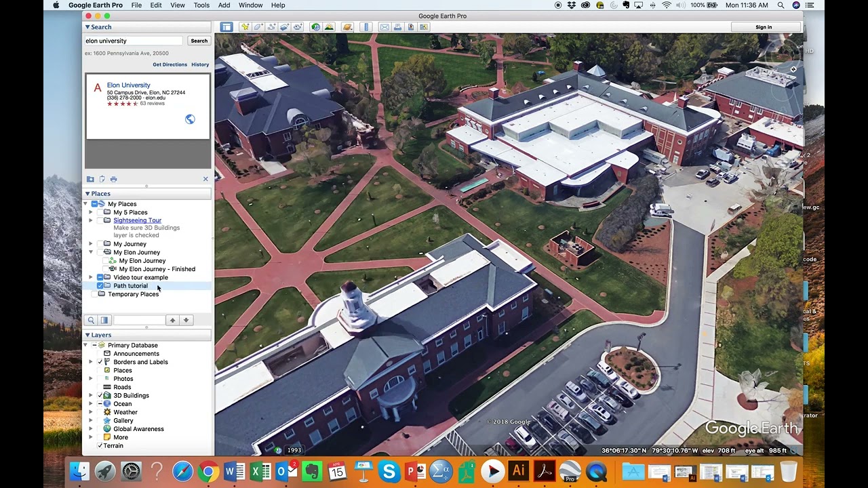Open the Tools menu
The image size is (868, 488).
click(201, 5)
